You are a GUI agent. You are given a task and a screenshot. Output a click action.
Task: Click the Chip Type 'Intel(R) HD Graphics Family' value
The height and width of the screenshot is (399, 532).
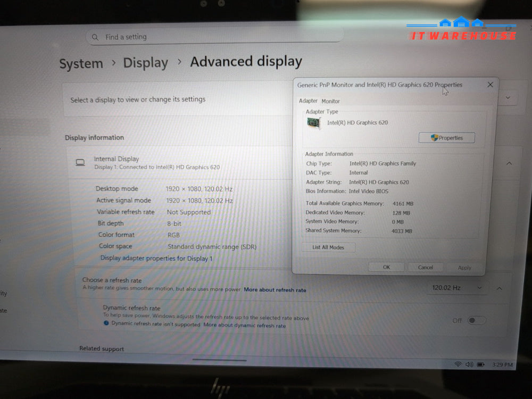pos(383,163)
